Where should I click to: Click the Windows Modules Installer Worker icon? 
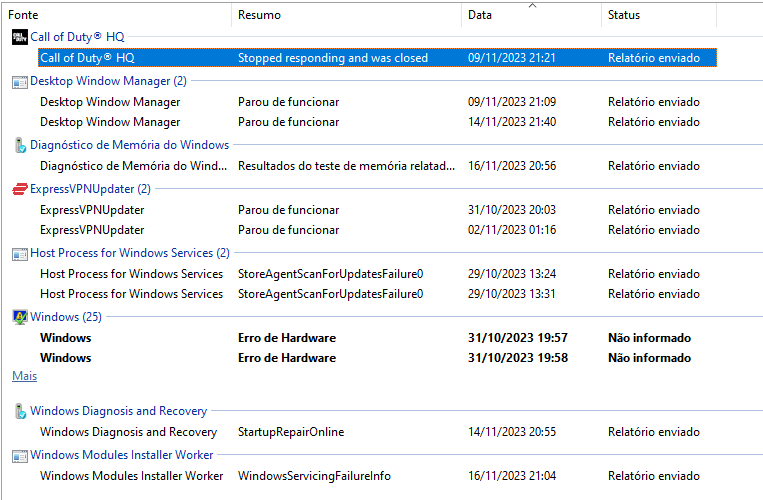coord(20,456)
